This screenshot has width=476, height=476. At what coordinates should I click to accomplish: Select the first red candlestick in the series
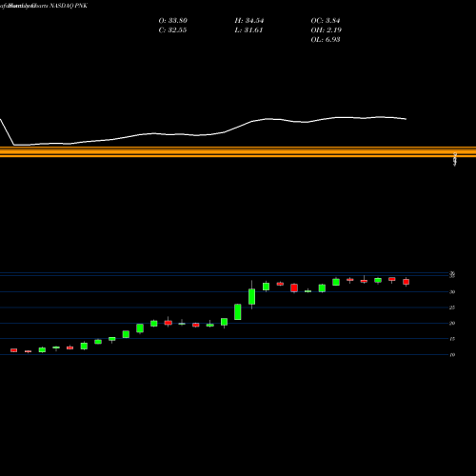[x=13, y=350]
